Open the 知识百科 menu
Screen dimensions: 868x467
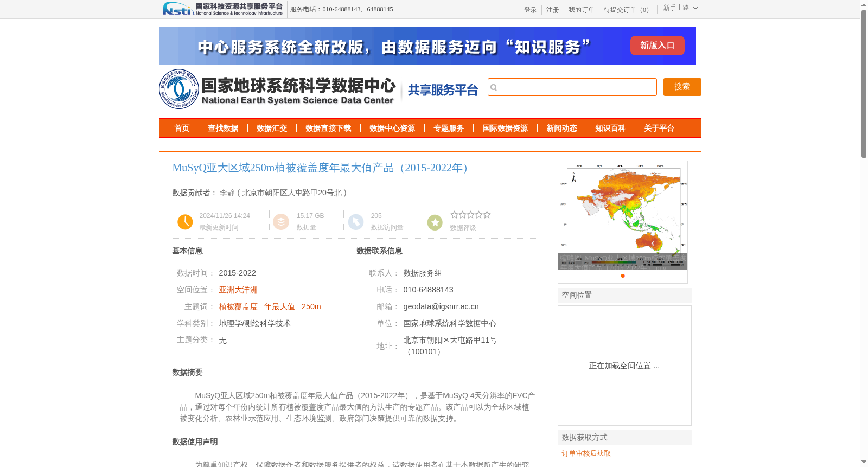610,128
